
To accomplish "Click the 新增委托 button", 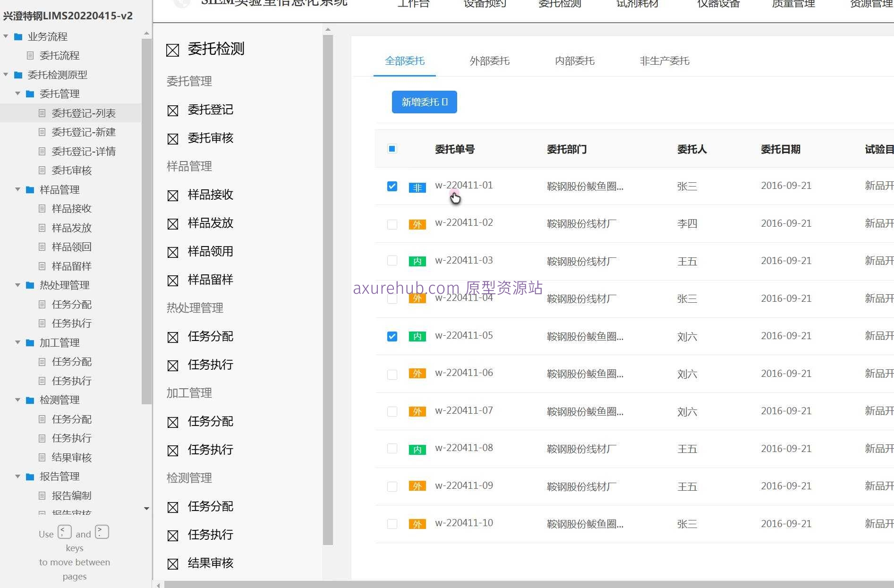I will tap(424, 102).
